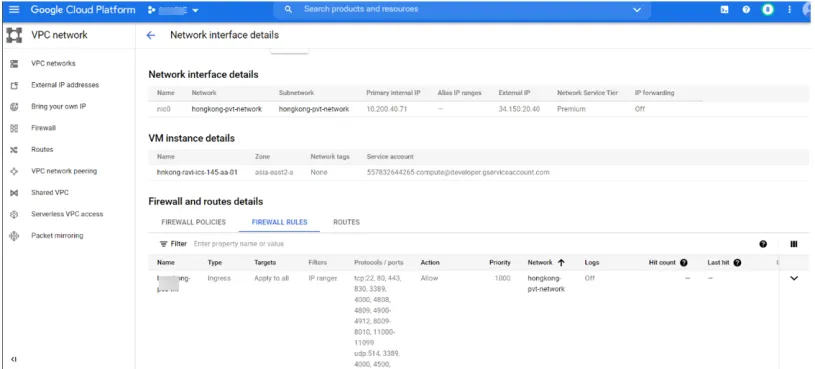Focus the Search products and resources field
Image resolution: width=815 pixels, height=369 pixels.
coord(463,9)
